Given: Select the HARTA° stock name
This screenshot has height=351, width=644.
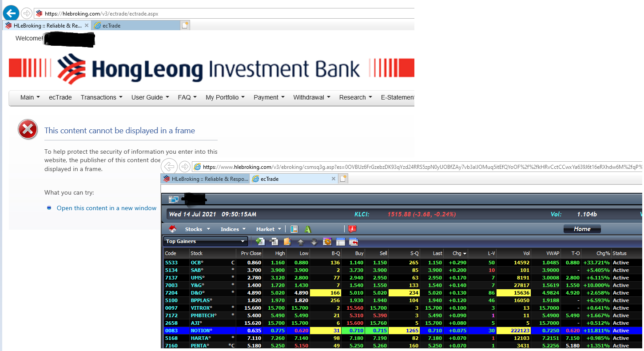Looking at the screenshot, I should [x=200, y=338].
